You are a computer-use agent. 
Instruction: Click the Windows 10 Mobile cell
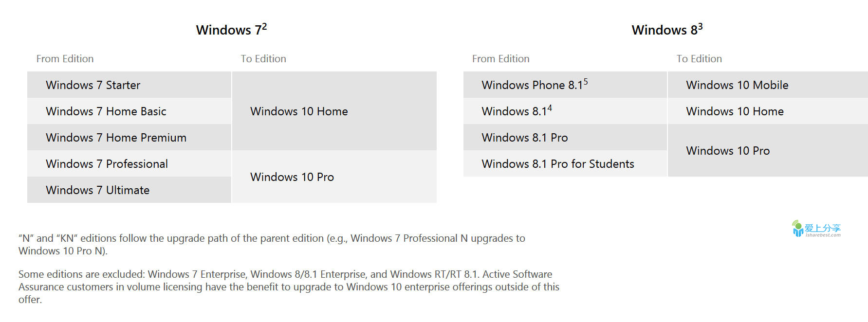coord(768,85)
